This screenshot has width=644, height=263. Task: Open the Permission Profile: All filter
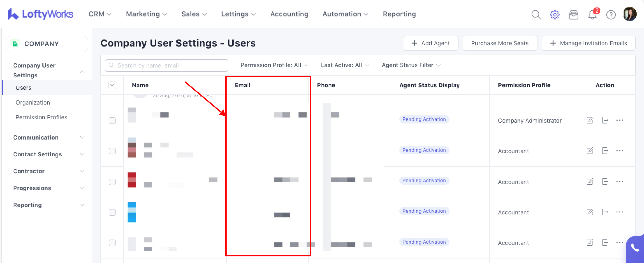pos(274,65)
